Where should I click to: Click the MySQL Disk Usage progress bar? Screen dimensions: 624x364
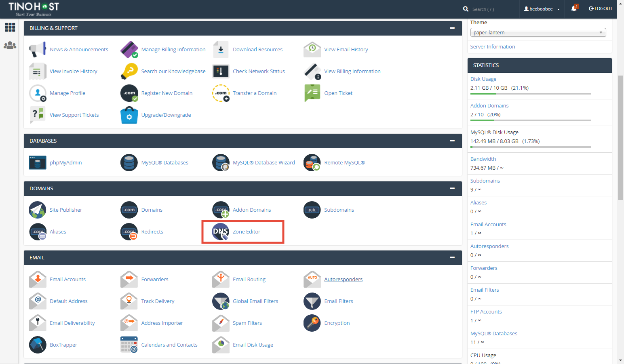pyautogui.click(x=530, y=147)
